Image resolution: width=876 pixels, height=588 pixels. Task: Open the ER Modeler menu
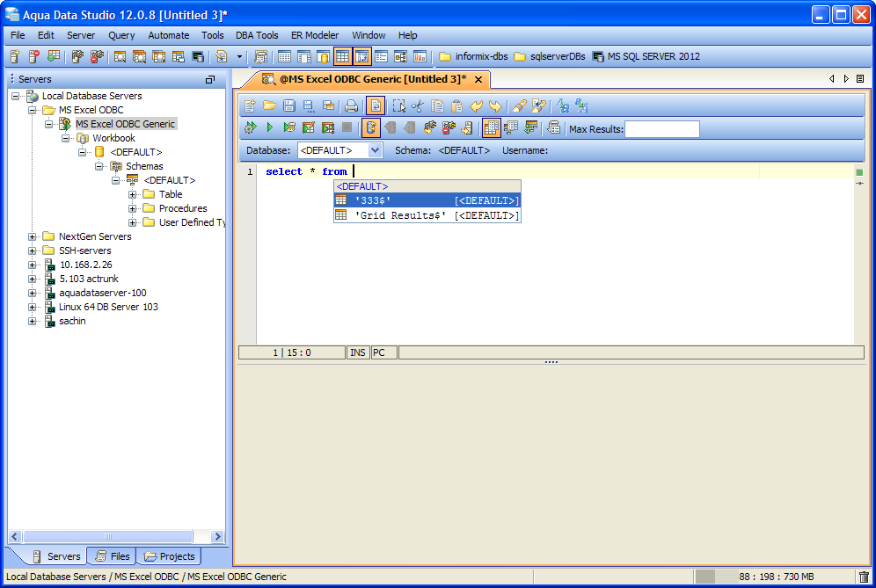click(315, 35)
